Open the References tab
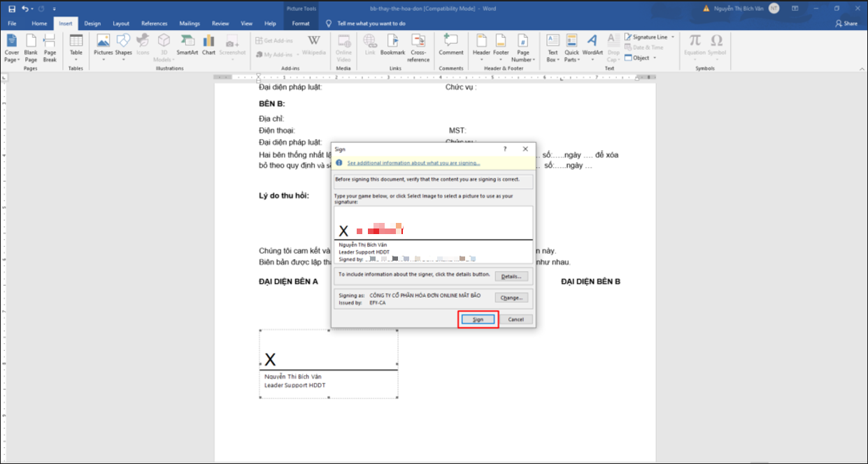Screen dimensions: 868x464 click(154, 23)
